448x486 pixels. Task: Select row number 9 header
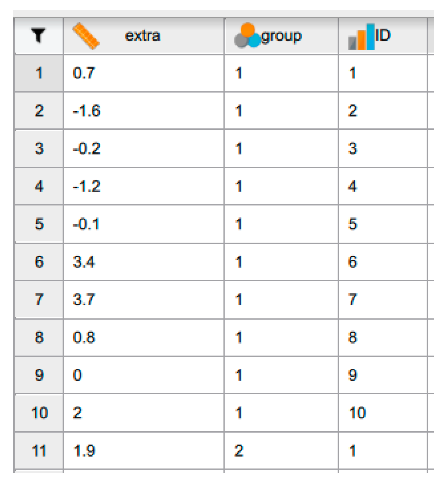tap(39, 375)
